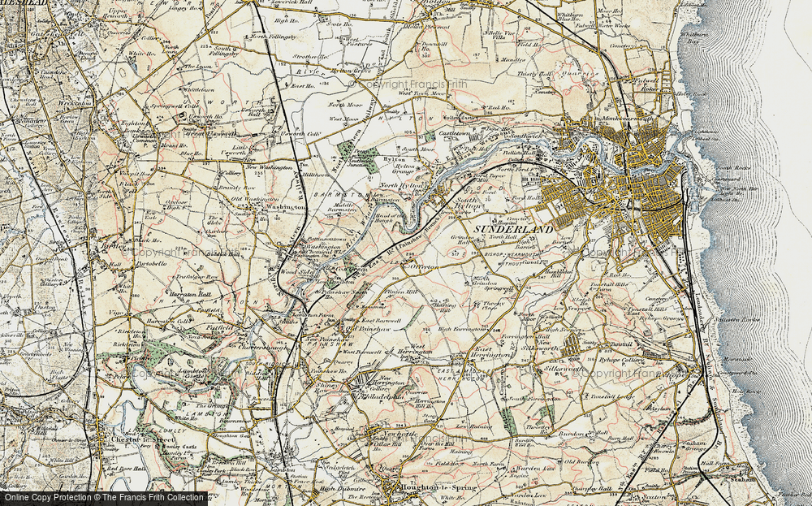Select the West Herrington label

[414, 348]
